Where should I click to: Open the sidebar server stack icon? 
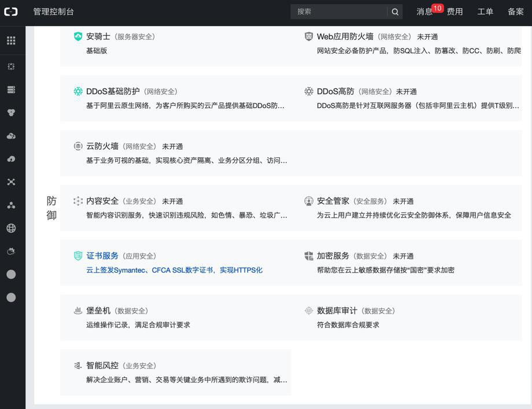[11, 90]
